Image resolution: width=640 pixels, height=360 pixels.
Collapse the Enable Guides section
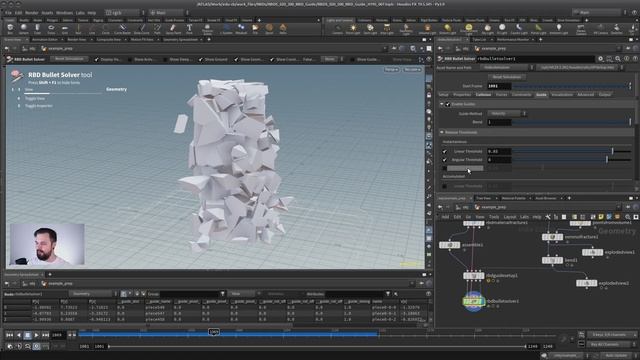click(x=442, y=104)
